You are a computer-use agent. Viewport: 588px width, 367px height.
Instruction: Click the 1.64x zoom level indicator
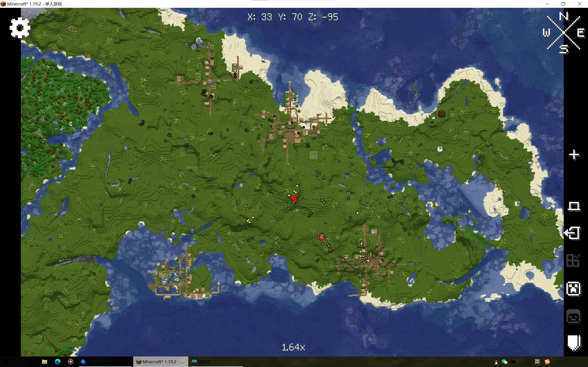(x=293, y=347)
